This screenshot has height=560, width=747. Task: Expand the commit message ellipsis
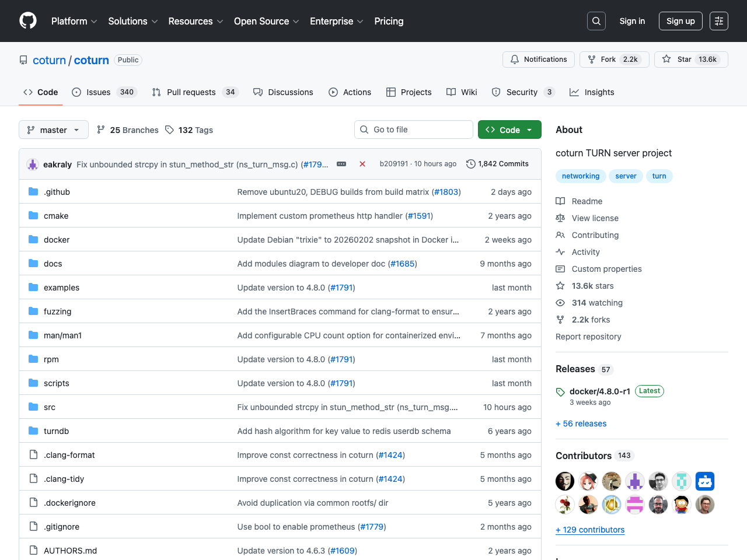click(341, 164)
